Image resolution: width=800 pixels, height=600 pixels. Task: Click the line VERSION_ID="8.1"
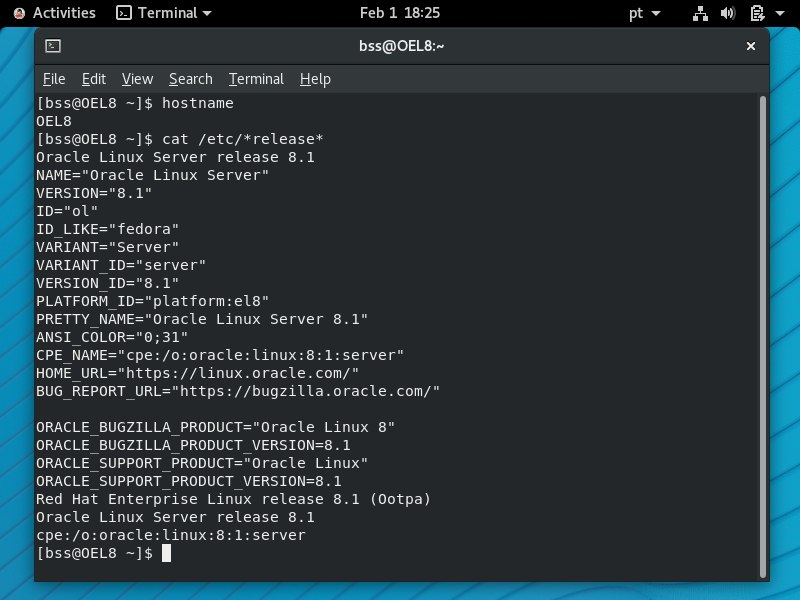point(108,283)
